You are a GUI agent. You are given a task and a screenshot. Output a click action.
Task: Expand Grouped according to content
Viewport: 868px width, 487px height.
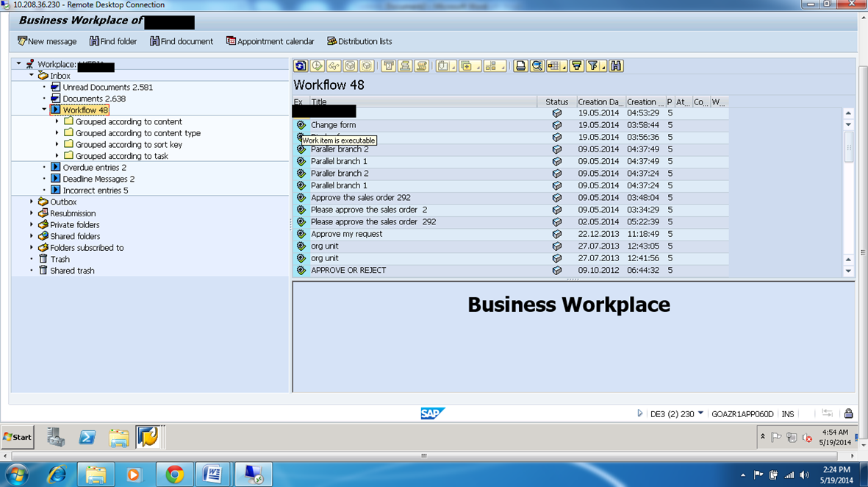(x=59, y=121)
